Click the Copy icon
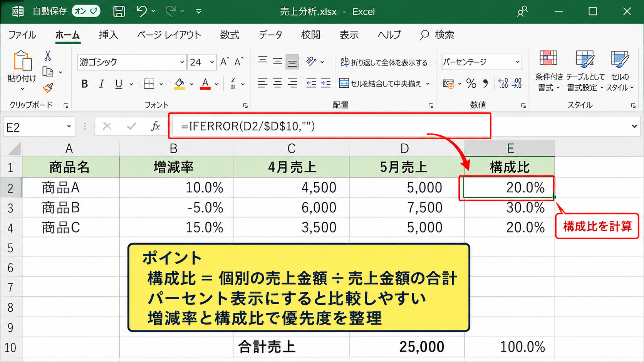644x362 pixels. [48, 72]
